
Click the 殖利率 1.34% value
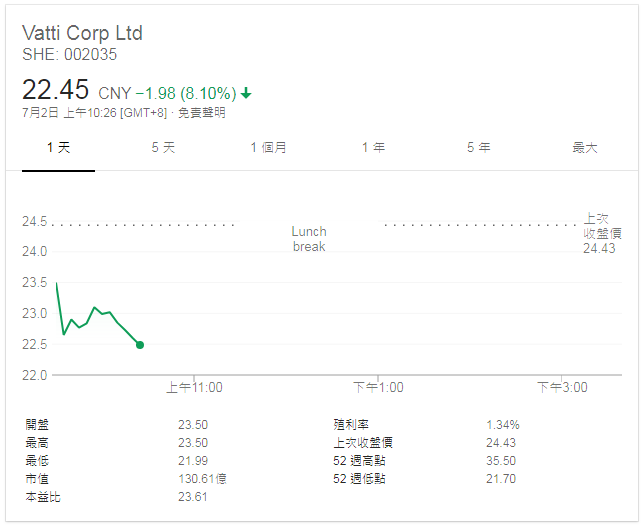(x=502, y=425)
